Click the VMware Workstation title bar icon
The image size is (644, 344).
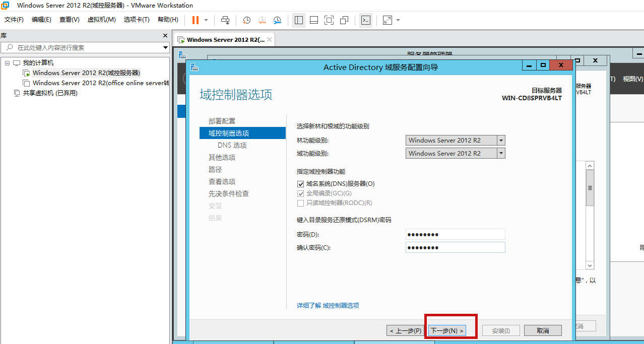tap(5, 6)
